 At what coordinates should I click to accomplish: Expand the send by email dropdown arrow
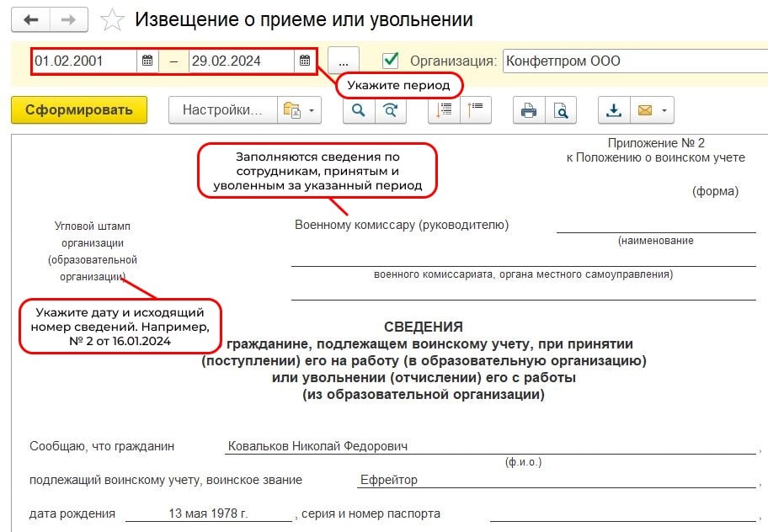664,110
